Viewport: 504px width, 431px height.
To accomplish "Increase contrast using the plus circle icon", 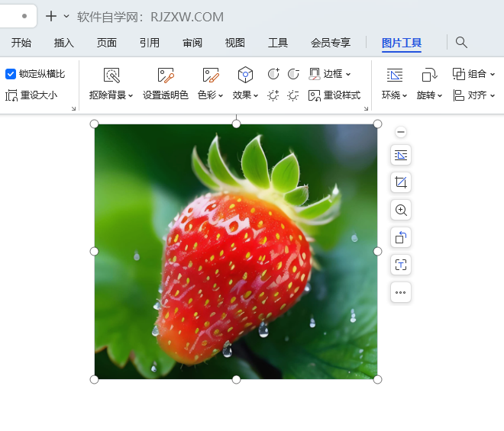I will (x=273, y=74).
